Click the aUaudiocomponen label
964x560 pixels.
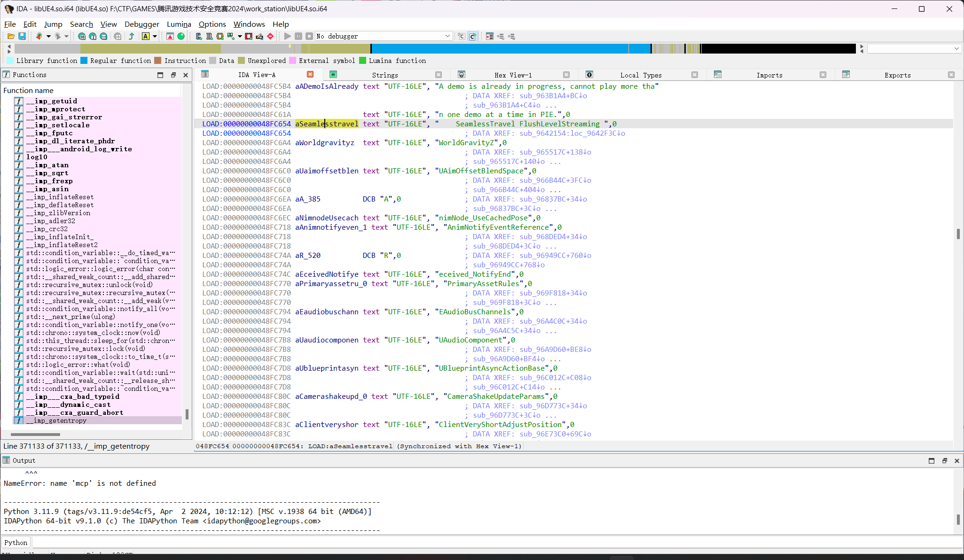pyautogui.click(x=327, y=340)
